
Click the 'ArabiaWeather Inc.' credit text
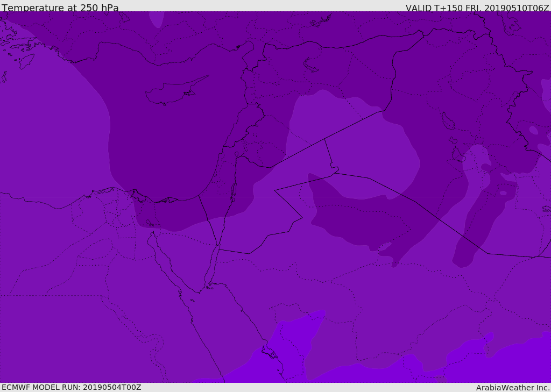[513, 388]
